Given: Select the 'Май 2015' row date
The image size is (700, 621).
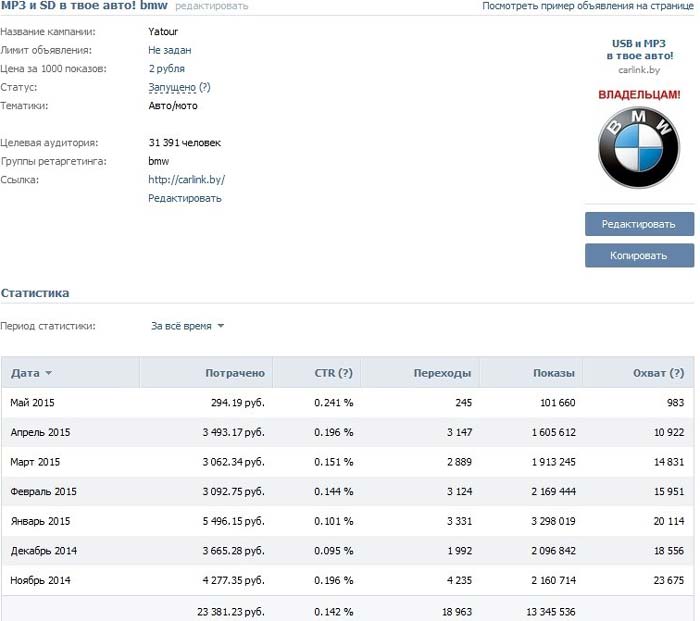Looking at the screenshot, I should [x=32, y=403].
